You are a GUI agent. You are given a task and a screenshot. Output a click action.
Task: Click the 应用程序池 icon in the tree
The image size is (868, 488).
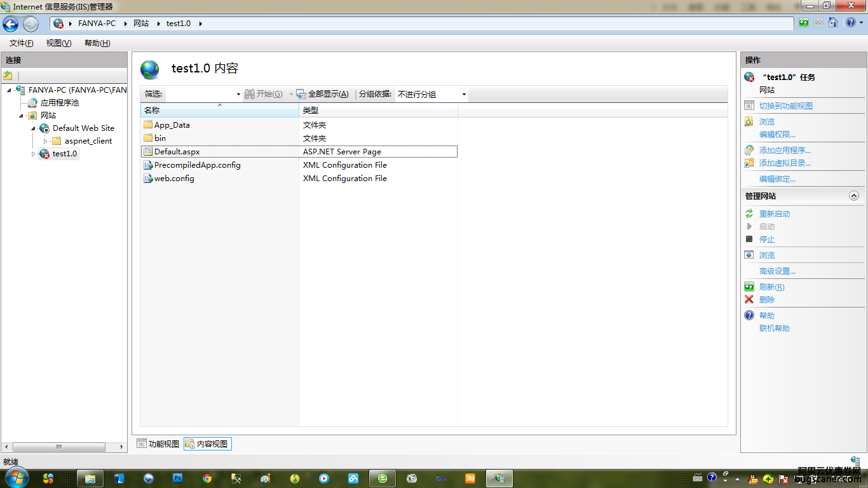(x=32, y=102)
